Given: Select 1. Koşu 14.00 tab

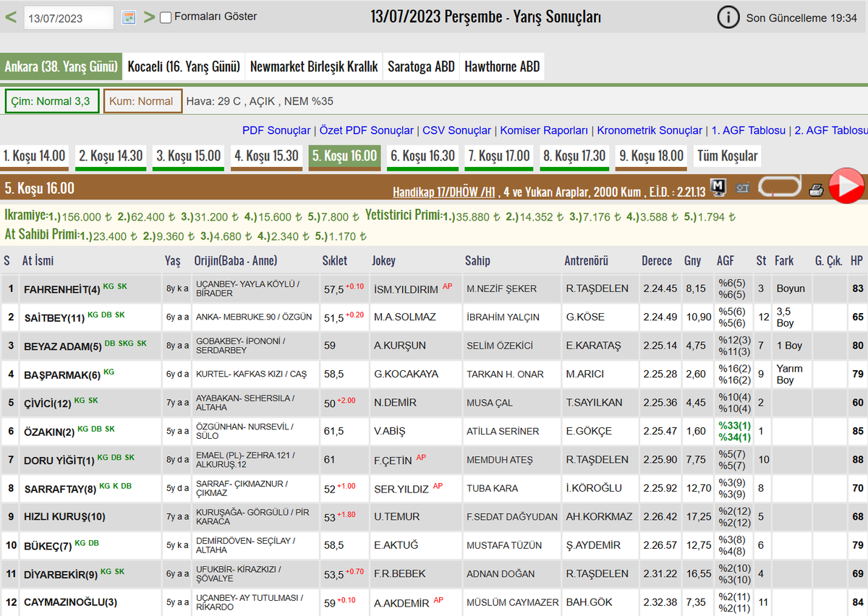Looking at the screenshot, I should [x=35, y=156].
